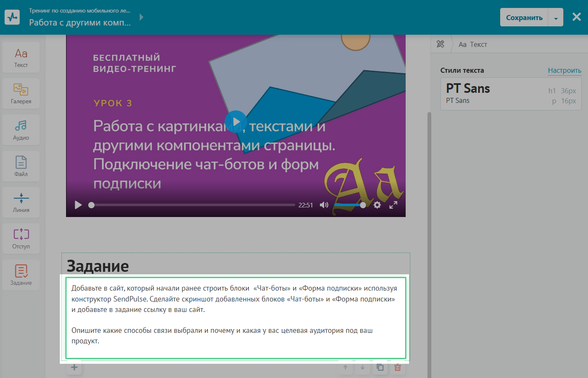Add a Text block from sidebar
The height and width of the screenshot is (378, 588).
tap(21, 58)
